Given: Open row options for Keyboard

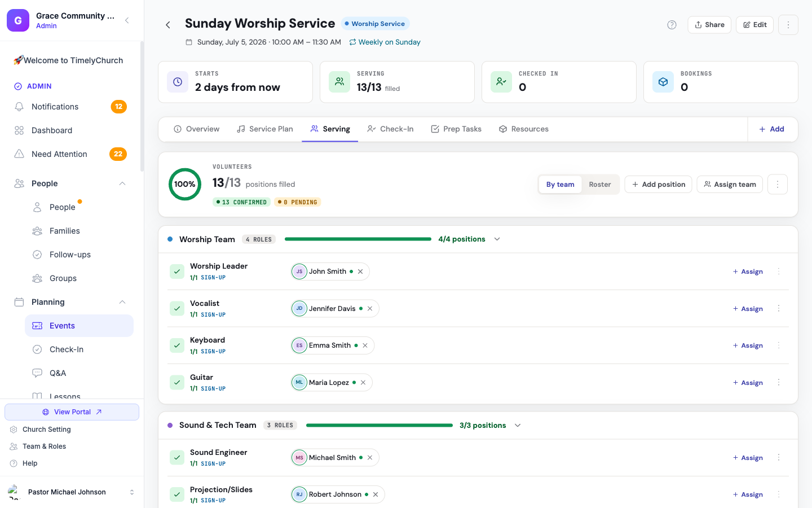Looking at the screenshot, I should click(x=779, y=345).
